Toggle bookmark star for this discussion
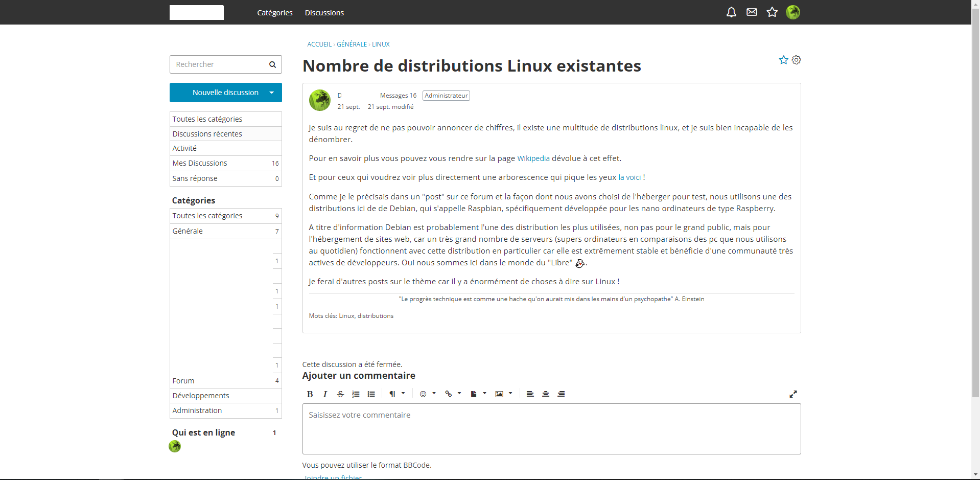980x480 pixels. 783,60
